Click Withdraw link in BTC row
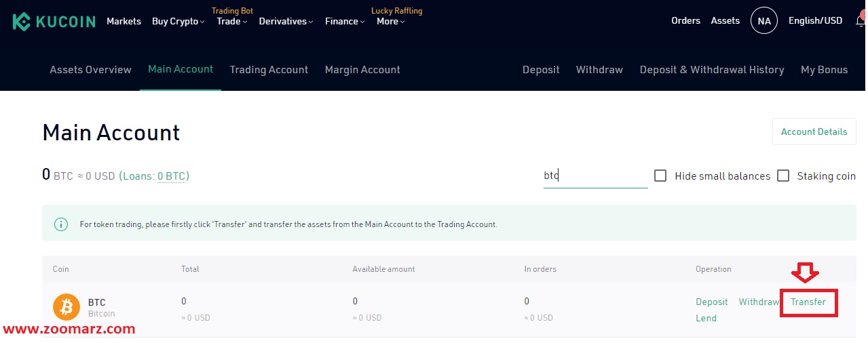Viewport: 868px width, 343px height. point(759,302)
